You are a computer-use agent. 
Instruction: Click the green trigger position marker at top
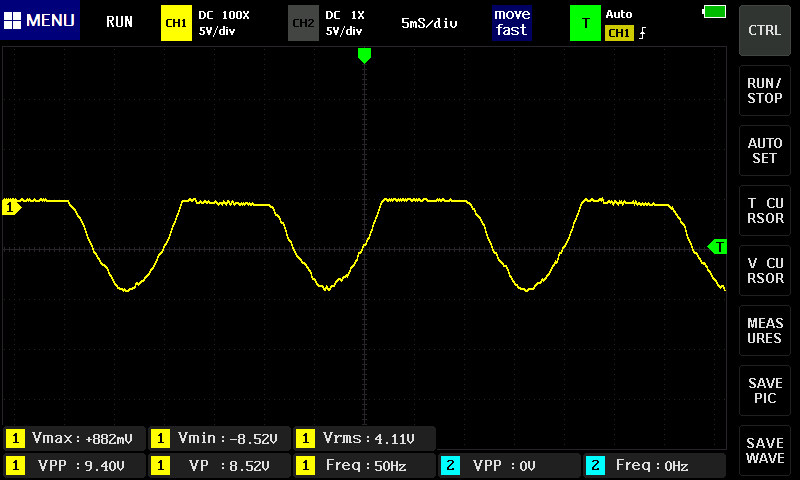(x=364, y=55)
